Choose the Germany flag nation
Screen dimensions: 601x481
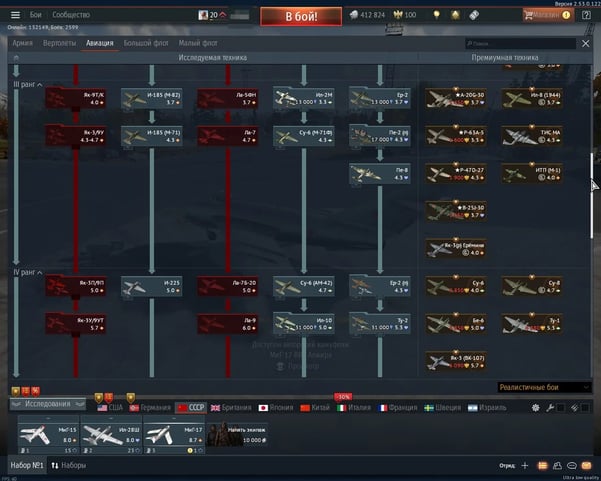pyautogui.click(x=148, y=408)
